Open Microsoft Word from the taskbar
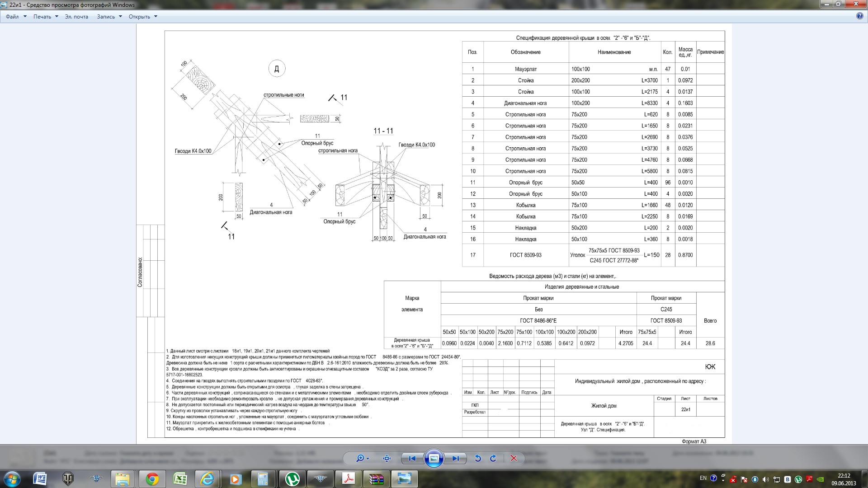This screenshot has height=488, width=868. tap(40, 479)
